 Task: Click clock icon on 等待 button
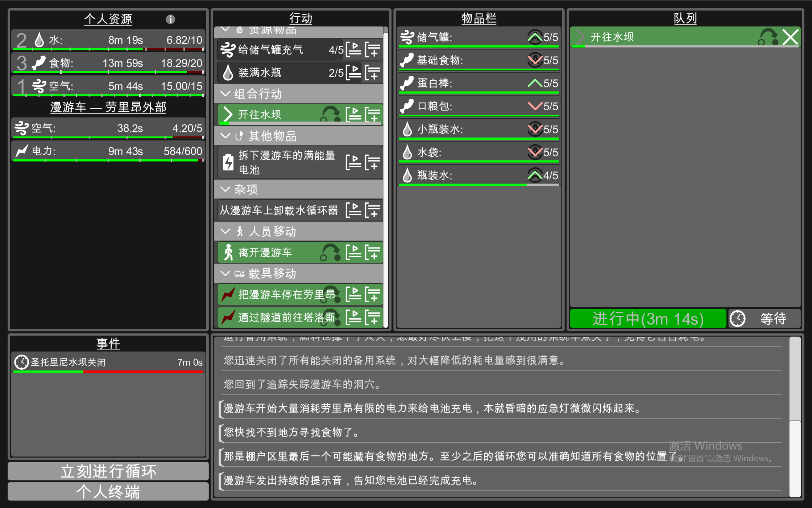click(x=737, y=319)
